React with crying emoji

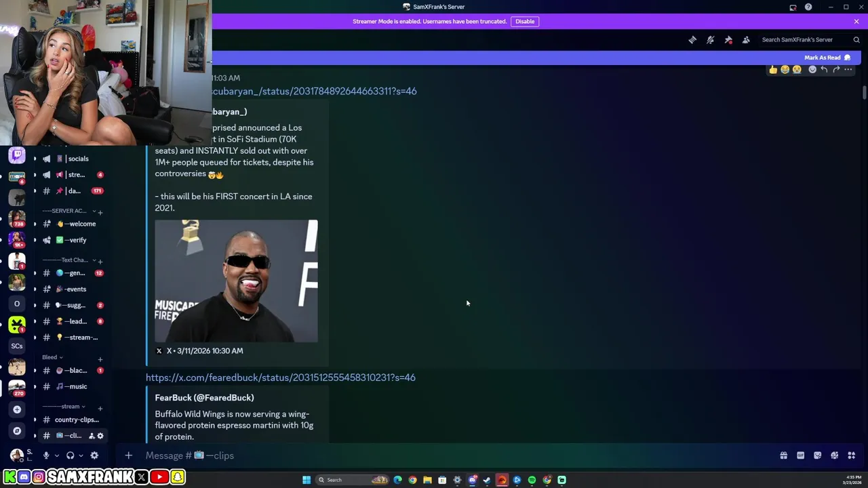coord(797,69)
